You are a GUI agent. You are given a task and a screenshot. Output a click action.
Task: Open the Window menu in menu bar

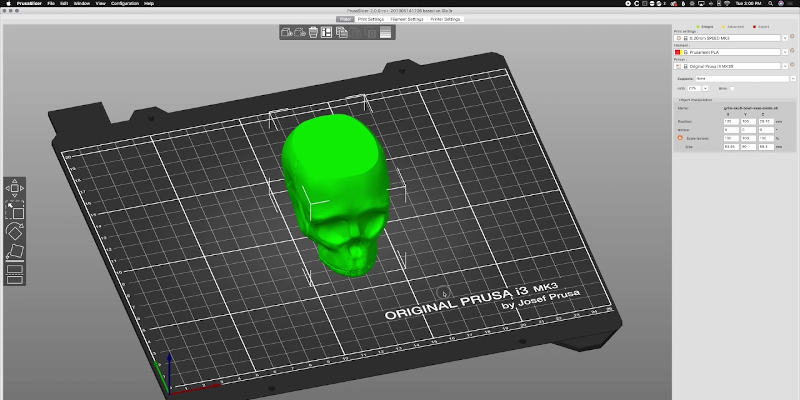(x=82, y=4)
